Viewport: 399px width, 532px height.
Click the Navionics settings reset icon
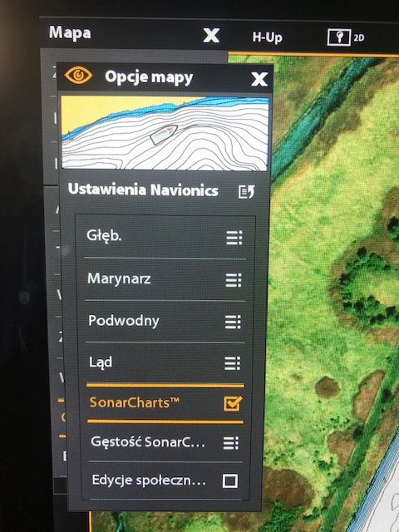246,192
